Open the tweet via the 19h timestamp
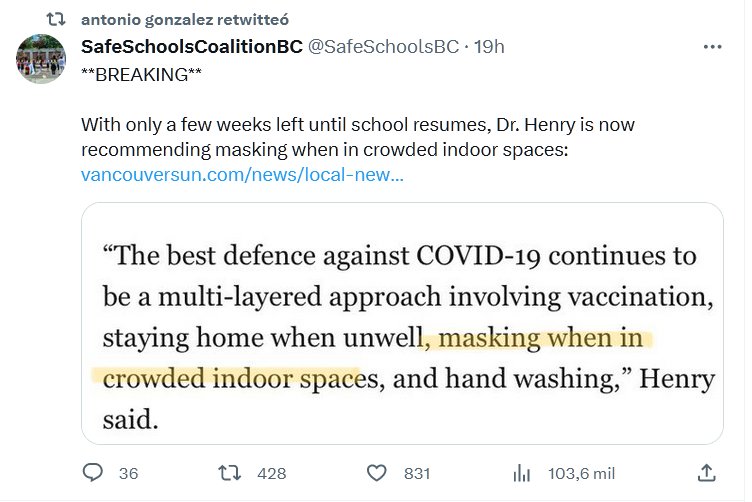The height and width of the screenshot is (502, 752). [x=488, y=47]
